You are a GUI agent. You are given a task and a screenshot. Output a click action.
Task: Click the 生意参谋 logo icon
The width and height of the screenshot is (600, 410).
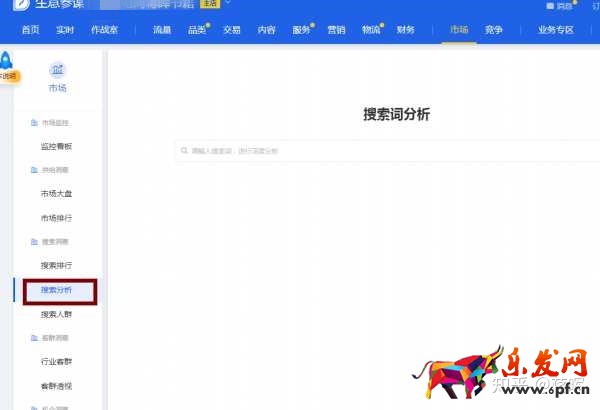click(x=20, y=4)
